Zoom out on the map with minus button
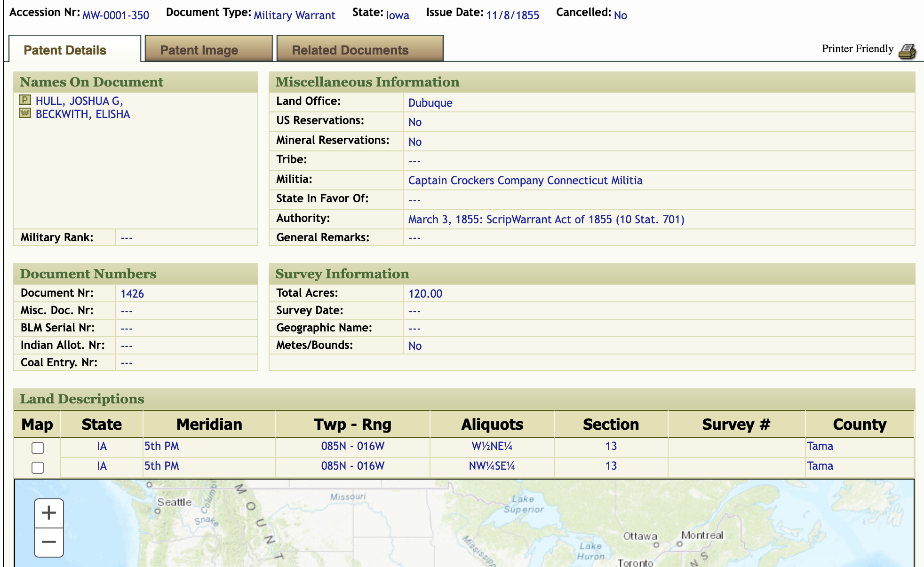924x567 pixels. pos(49,542)
